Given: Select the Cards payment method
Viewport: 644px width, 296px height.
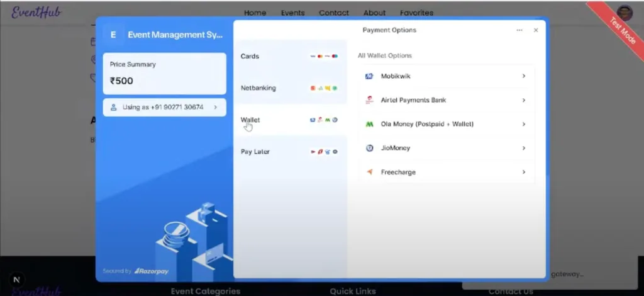Looking at the screenshot, I should pos(291,56).
